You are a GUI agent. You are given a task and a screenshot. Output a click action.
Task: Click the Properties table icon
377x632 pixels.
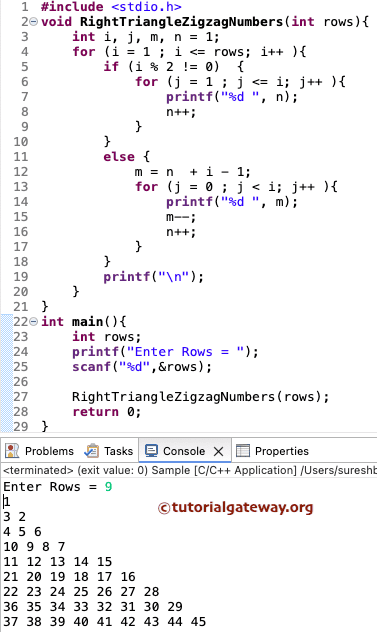point(243,451)
